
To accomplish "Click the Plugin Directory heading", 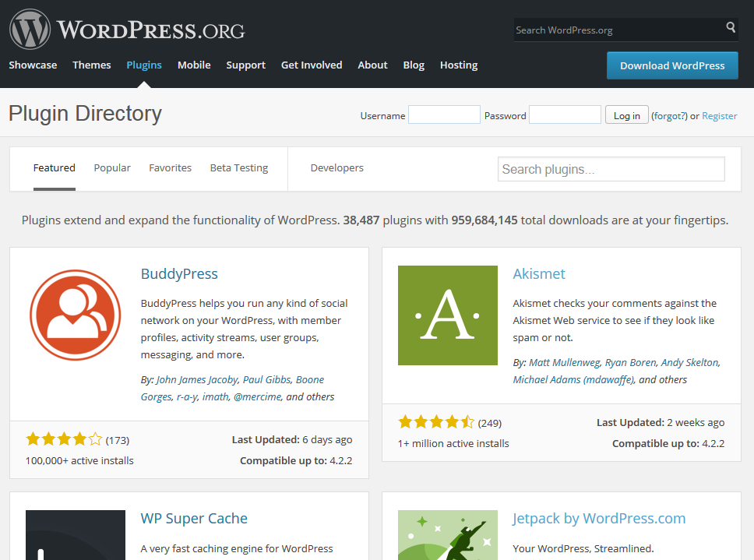I will (x=85, y=114).
